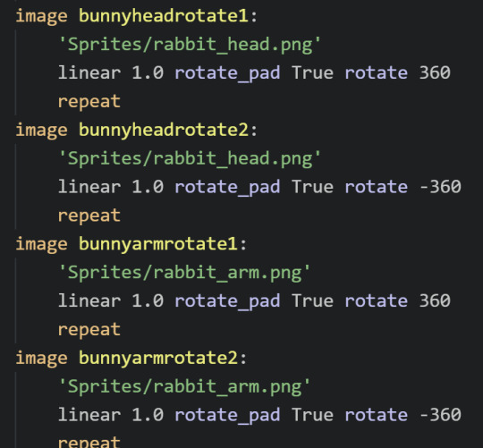Image resolution: width=483 pixels, height=448 pixels.
Task: Click the 'Sprites/rabbit_arm.png' string under bunnyarmrotate1
Action: 184,273
